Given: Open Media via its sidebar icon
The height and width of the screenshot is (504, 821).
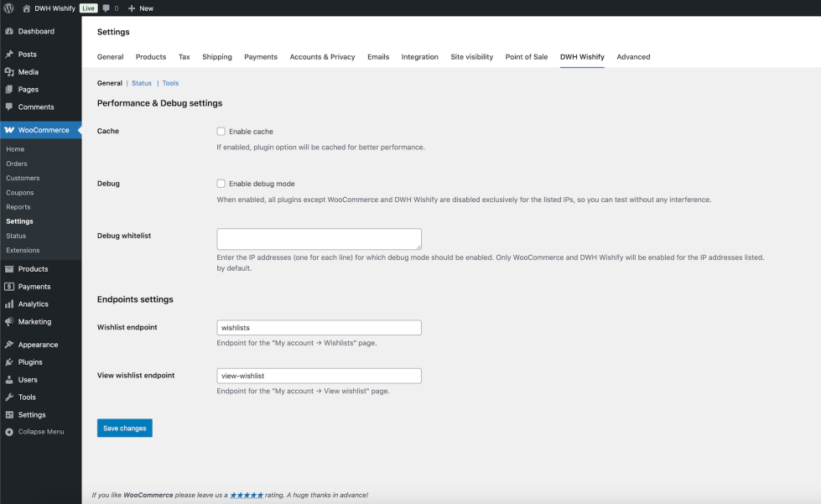Looking at the screenshot, I should 9,72.
